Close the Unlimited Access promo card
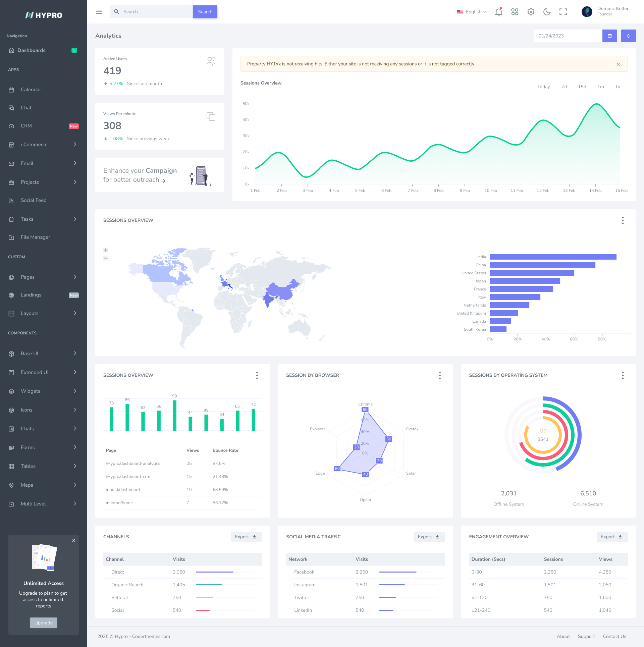The height and width of the screenshot is (647, 644). tap(73, 540)
